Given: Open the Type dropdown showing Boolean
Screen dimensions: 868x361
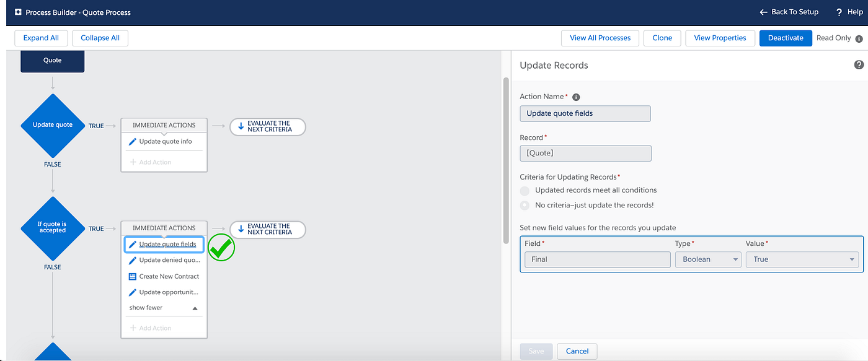Looking at the screenshot, I should click(x=708, y=259).
